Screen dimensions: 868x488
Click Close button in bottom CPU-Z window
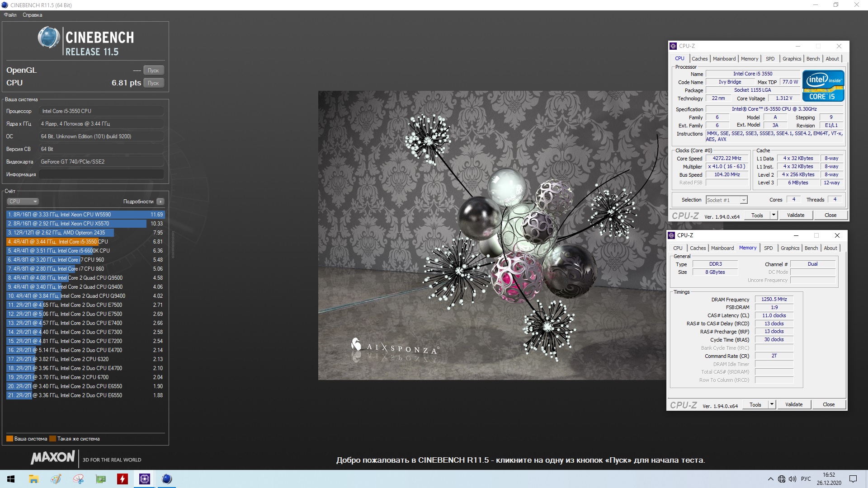point(829,405)
